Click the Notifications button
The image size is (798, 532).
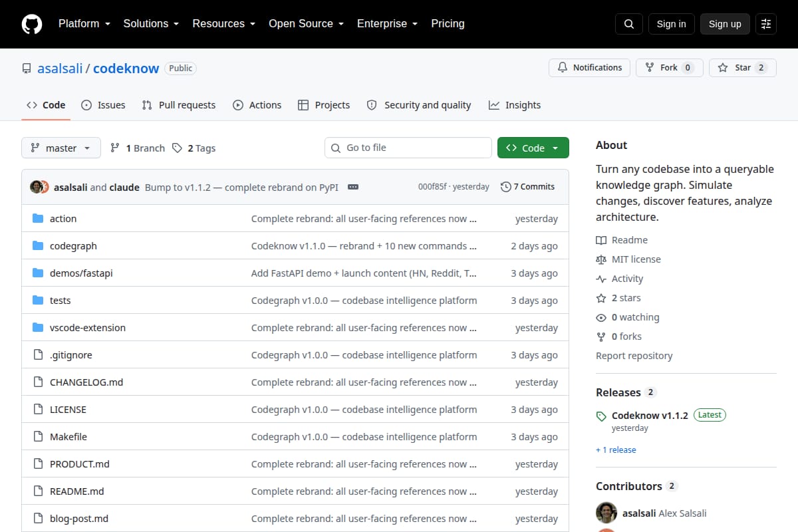(x=589, y=68)
